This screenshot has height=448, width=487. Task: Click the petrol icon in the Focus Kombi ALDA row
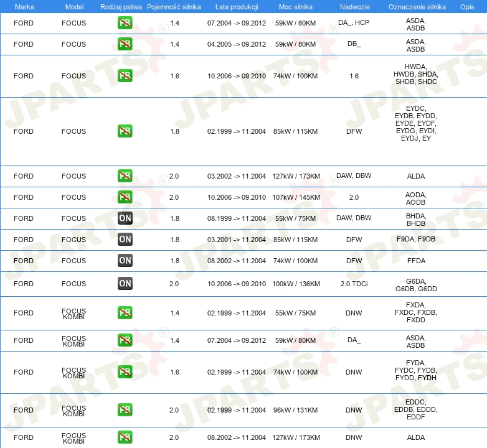[125, 437]
